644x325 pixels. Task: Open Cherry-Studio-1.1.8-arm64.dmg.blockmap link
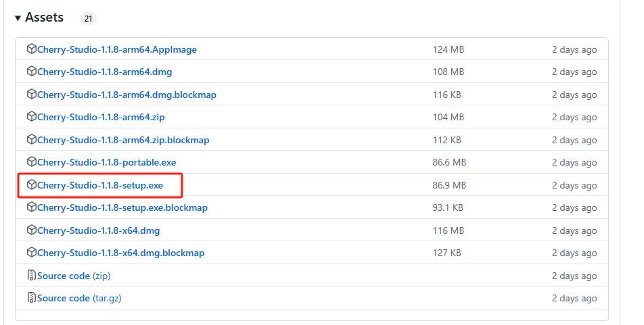tap(127, 95)
